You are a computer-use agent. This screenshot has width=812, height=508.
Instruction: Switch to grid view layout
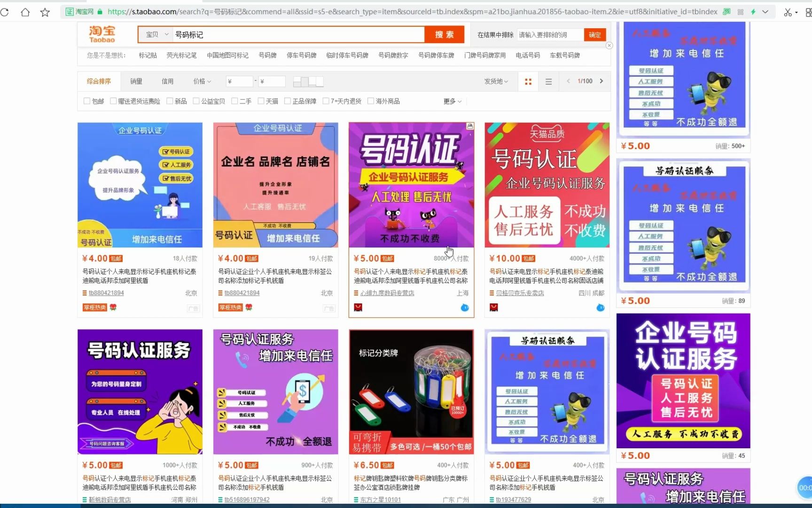(528, 81)
